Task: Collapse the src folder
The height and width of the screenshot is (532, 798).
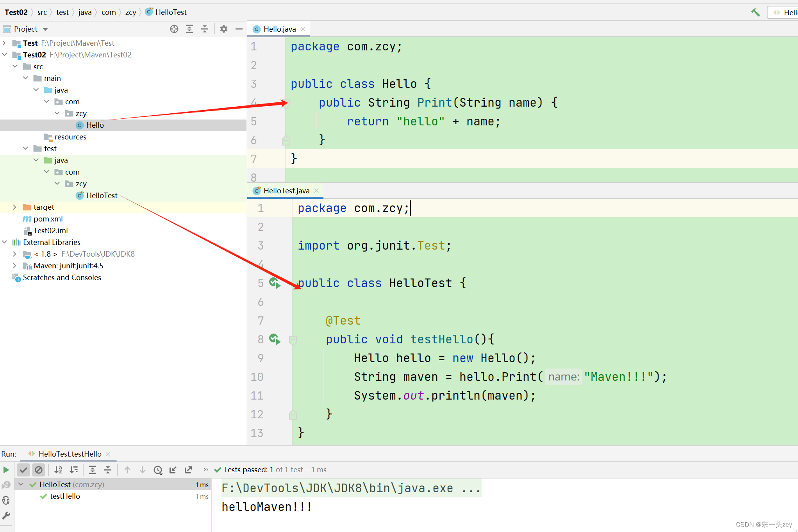Action: 15,66
